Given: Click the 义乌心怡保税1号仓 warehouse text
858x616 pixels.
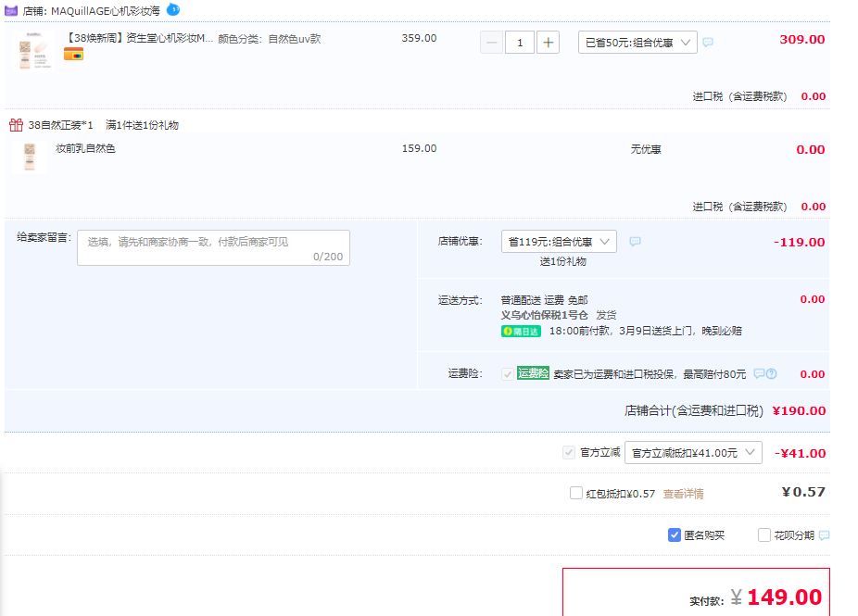Looking at the screenshot, I should [x=545, y=315].
